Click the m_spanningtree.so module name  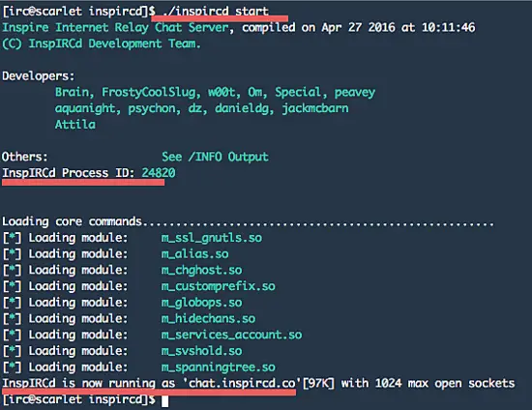219,366
